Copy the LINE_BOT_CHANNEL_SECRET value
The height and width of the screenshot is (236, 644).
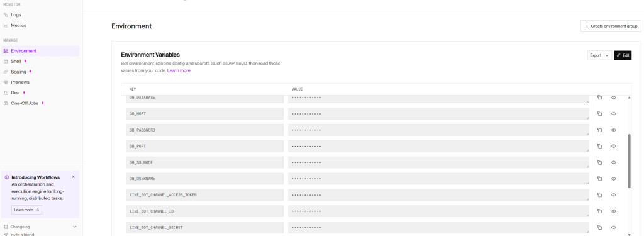click(x=599, y=227)
